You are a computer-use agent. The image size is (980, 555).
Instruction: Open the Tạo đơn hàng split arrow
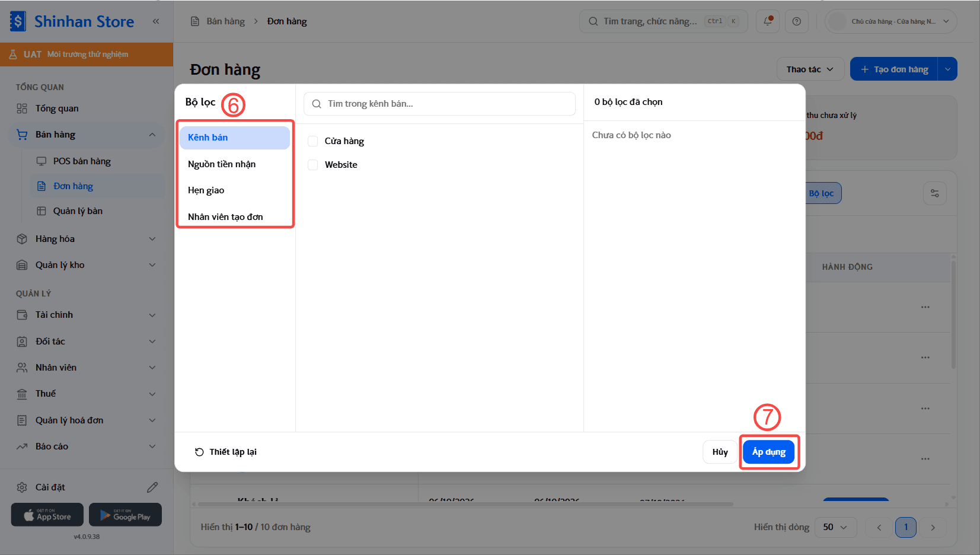click(947, 69)
